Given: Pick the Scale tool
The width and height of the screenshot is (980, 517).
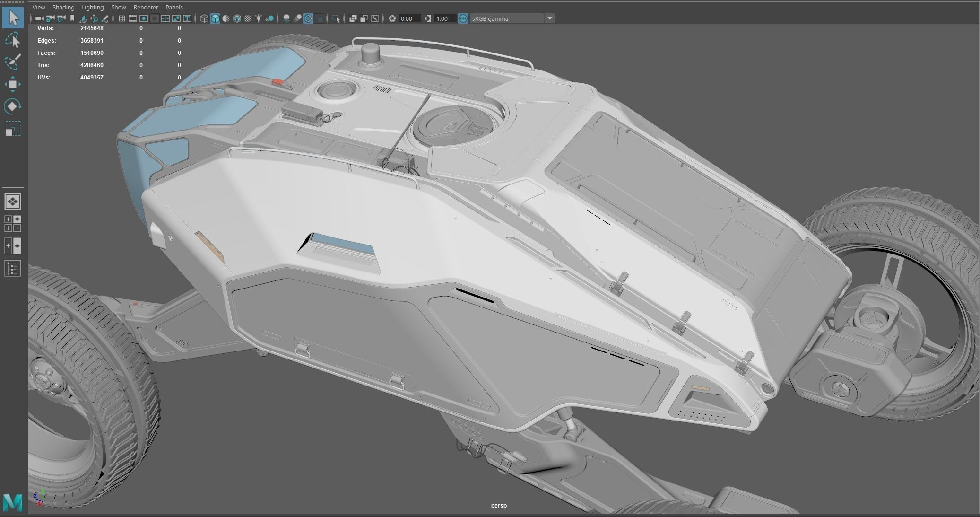Looking at the screenshot, I should coord(13,129).
